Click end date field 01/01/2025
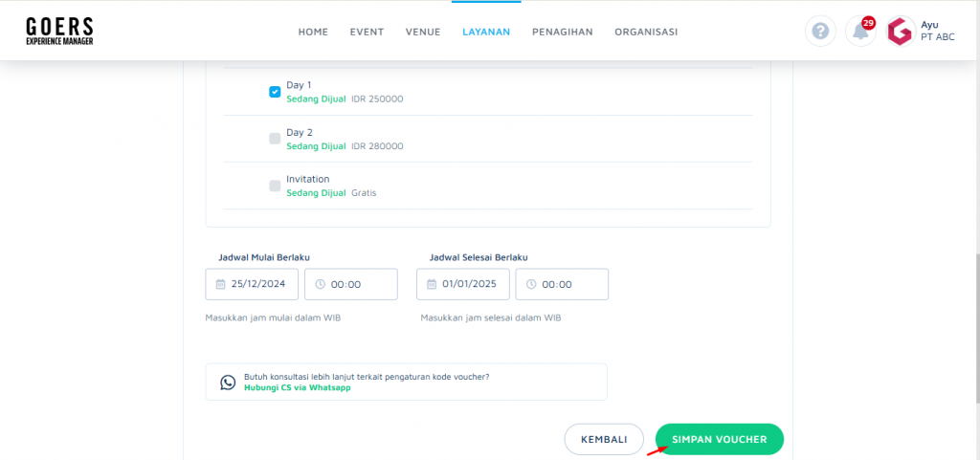This screenshot has width=980, height=460. pos(463,284)
